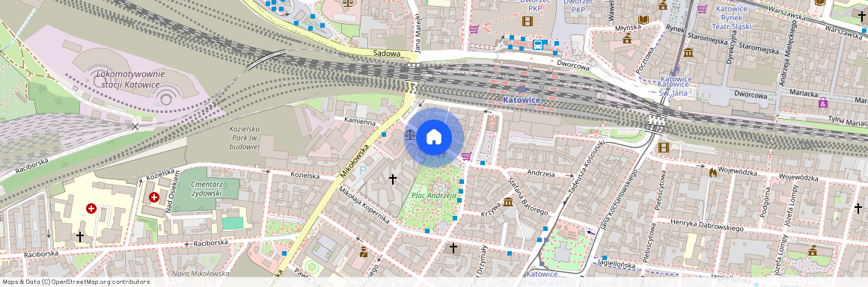Screen dimensions: 868x287
Task: Click the "Andrzeja Mielęckiego" street label
Action: coord(789,52)
